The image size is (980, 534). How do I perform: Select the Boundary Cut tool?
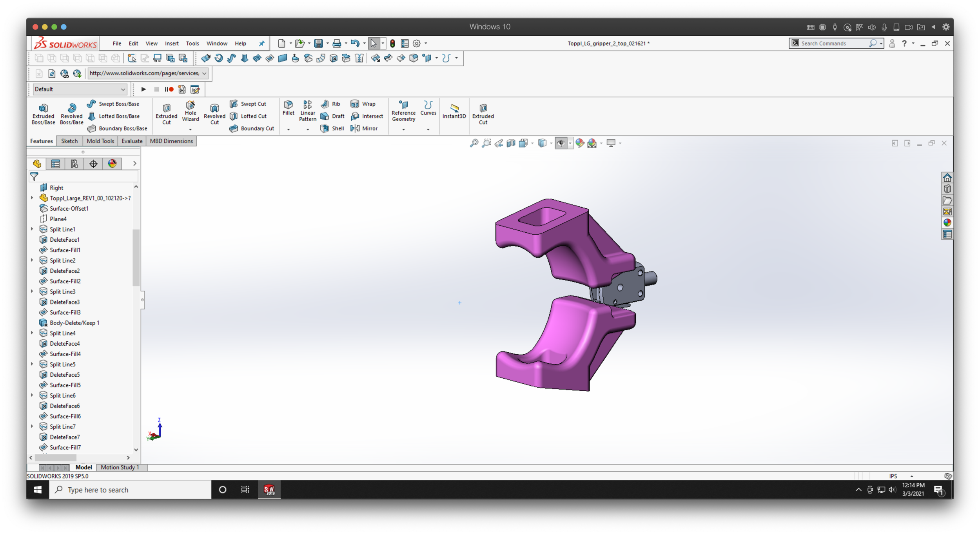pos(252,128)
